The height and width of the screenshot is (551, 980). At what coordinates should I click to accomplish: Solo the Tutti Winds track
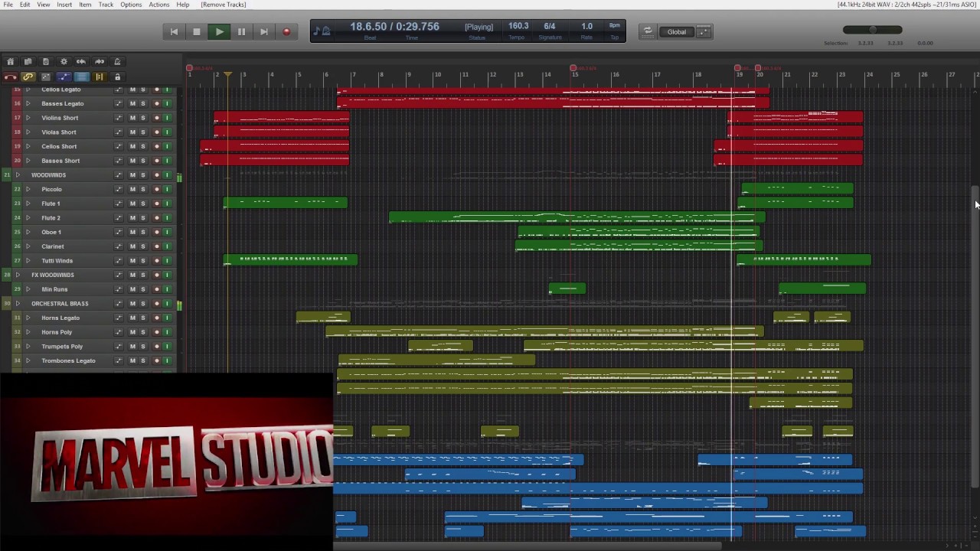(142, 261)
